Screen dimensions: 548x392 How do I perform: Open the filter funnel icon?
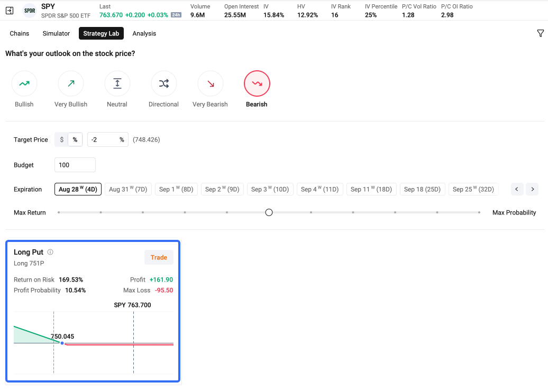coord(540,33)
